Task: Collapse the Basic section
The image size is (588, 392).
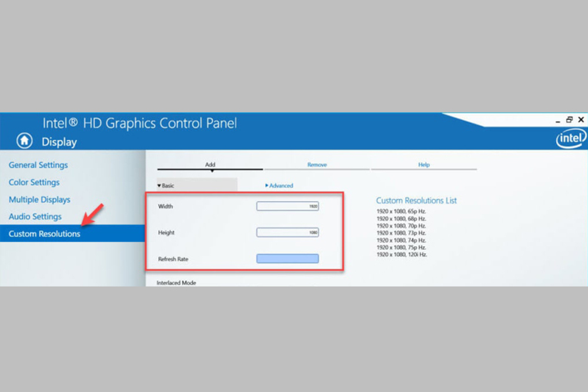Action: click(x=166, y=186)
